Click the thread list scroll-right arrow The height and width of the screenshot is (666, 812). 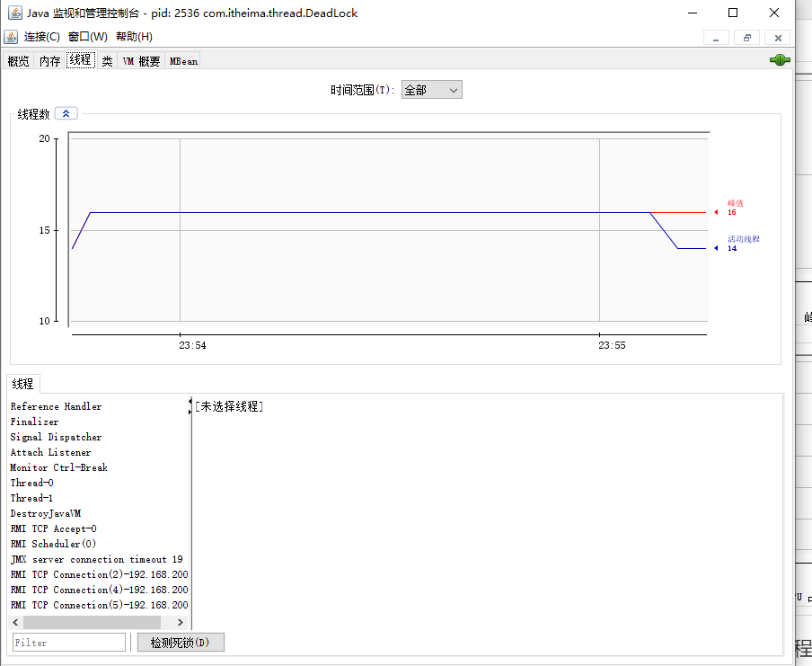[180, 622]
